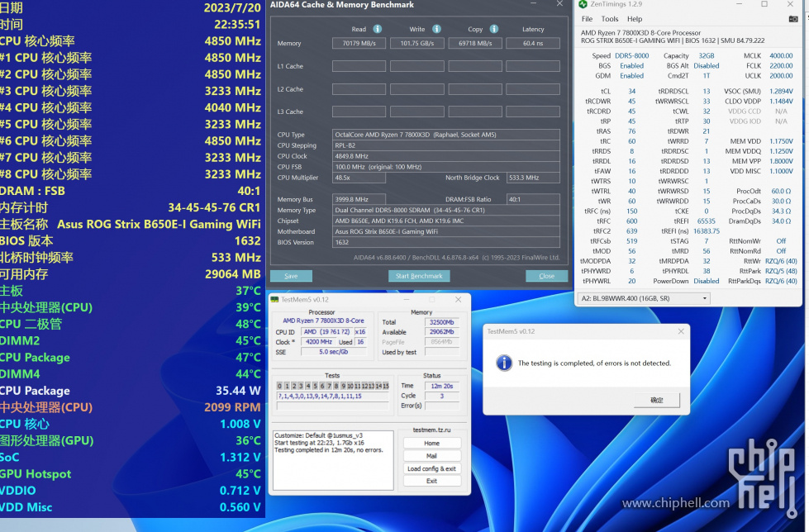Image resolution: width=809 pixels, height=532 pixels.
Task: Click the TestMem5 Error(s) field
Action: click(441, 406)
